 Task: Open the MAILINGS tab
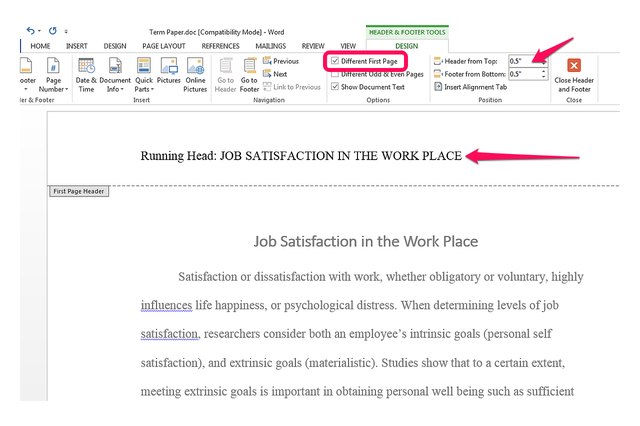(x=271, y=46)
